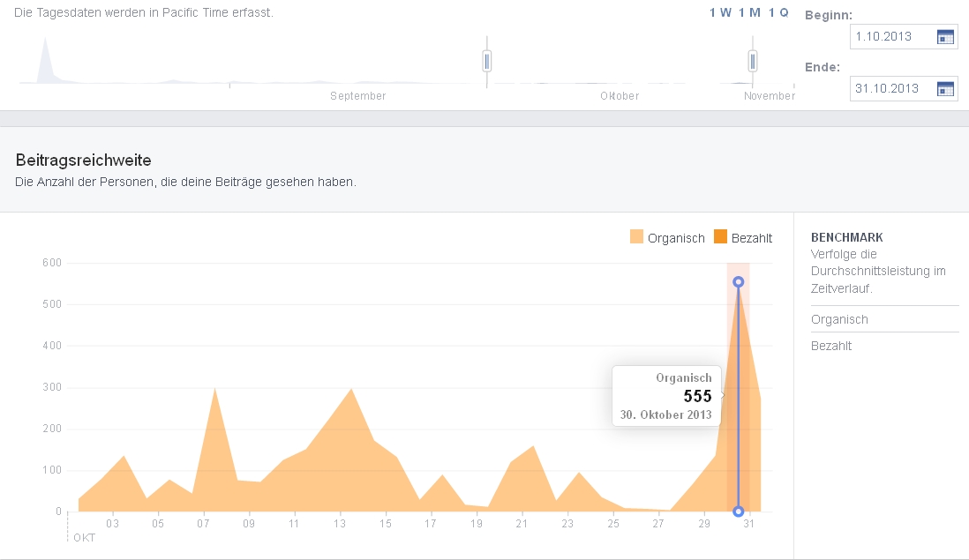Viewport: 969px width, 560px height.
Task: Toggle the Organisch legend swatch
Action: coord(636,237)
